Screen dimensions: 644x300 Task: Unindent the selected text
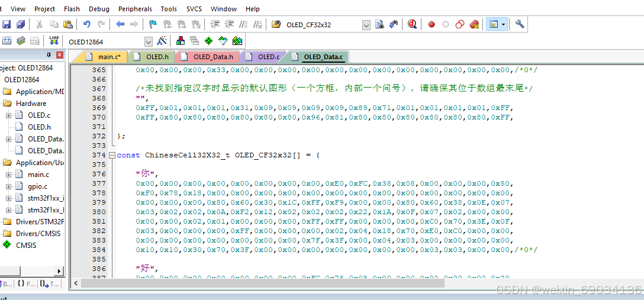pyautogui.click(x=230, y=25)
